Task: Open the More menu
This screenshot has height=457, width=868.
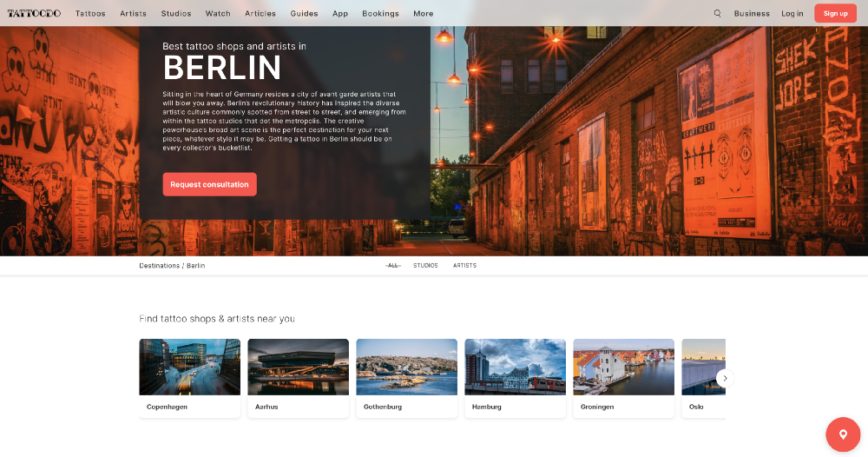Action: (423, 14)
